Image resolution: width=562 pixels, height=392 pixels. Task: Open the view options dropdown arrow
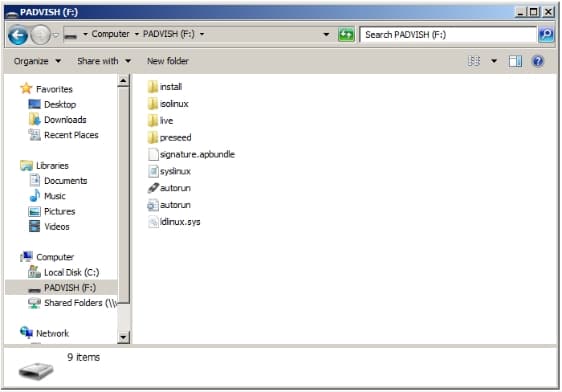[494, 61]
